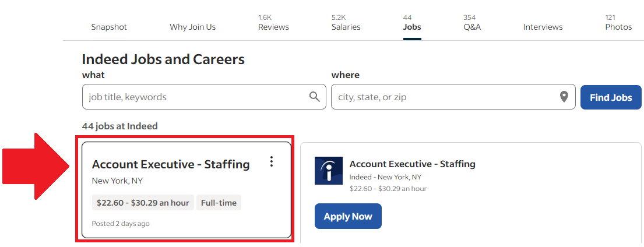This screenshot has width=644, height=247.
Task: Switch to the Snapshot tab
Action: [x=109, y=27]
